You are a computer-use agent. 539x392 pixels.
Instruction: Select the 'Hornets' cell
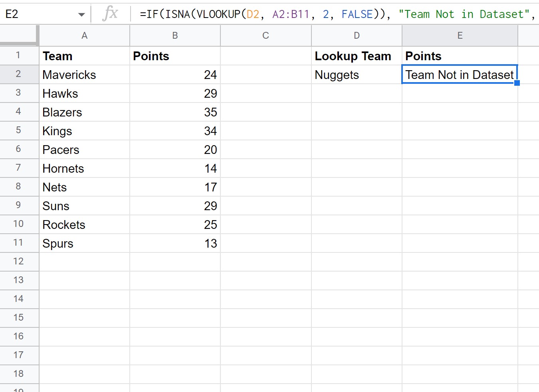pos(85,168)
